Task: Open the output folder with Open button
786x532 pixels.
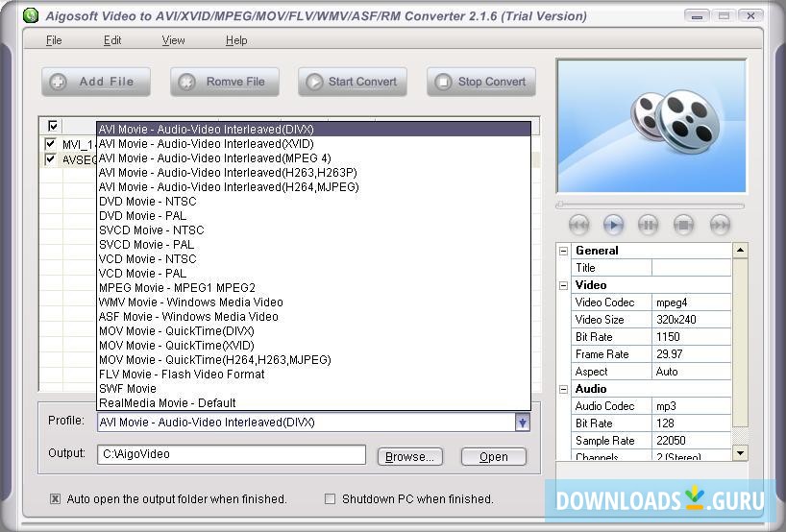Action: coord(494,457)
